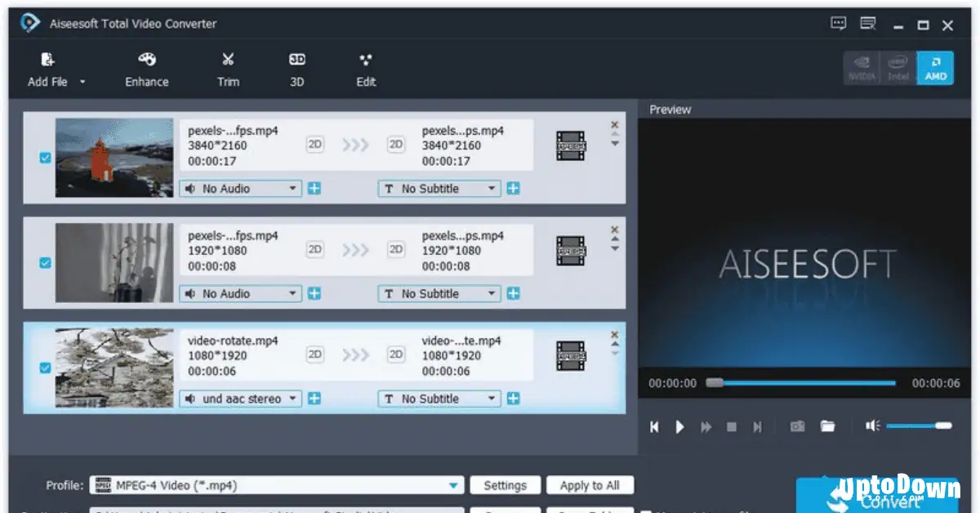The image size is (980, 513).
Task: Click the Apply to All button
Action: pyautogui.click(x=590, y=484)
